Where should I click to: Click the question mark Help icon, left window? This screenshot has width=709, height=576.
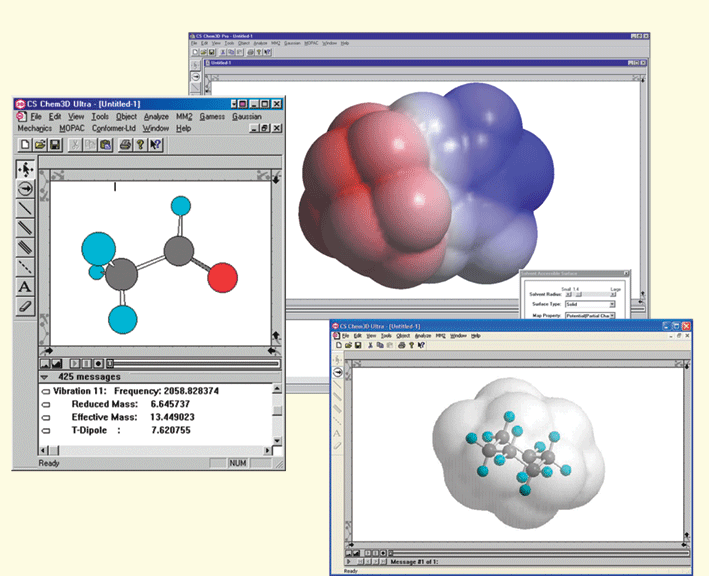[x=140, y=145]
